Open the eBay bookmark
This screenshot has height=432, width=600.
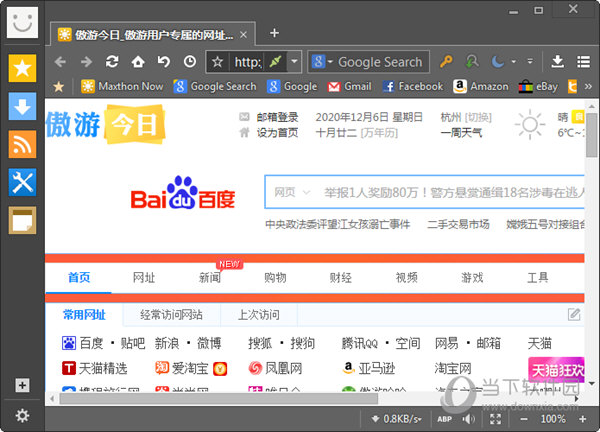[538, 86]
